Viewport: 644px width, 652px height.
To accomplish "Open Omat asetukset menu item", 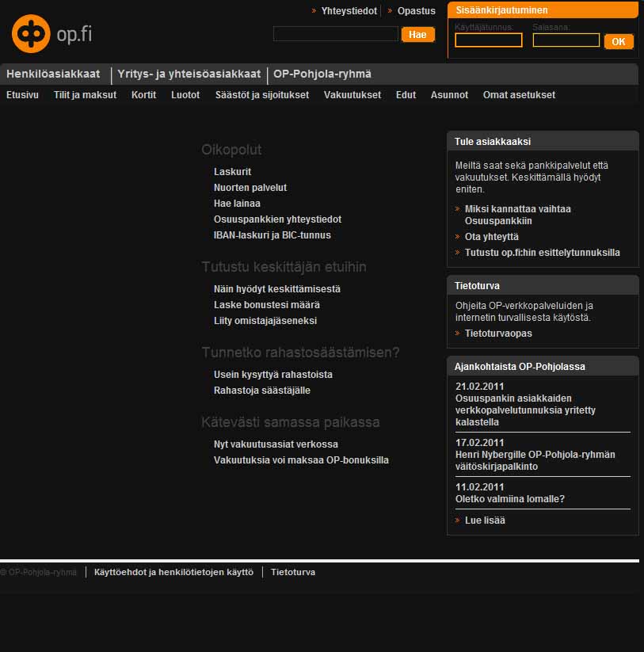I will 519,95.
